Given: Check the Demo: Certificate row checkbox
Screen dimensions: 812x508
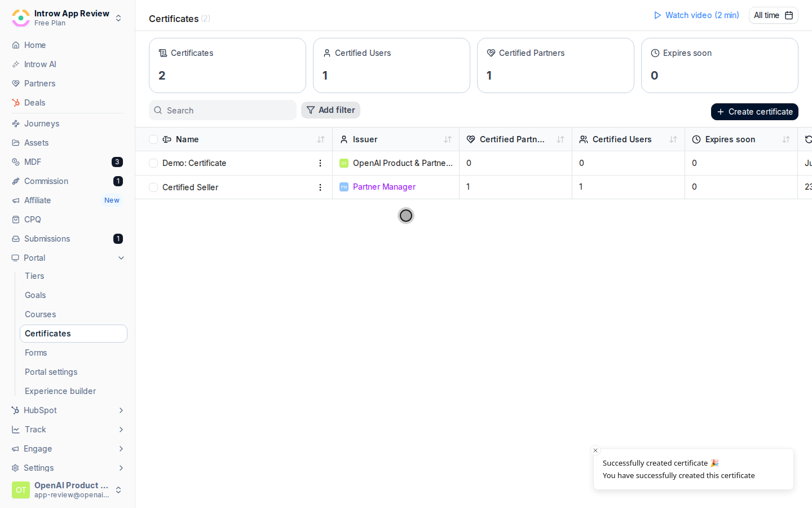Looking at the screenshot, I should pos(153,163).
